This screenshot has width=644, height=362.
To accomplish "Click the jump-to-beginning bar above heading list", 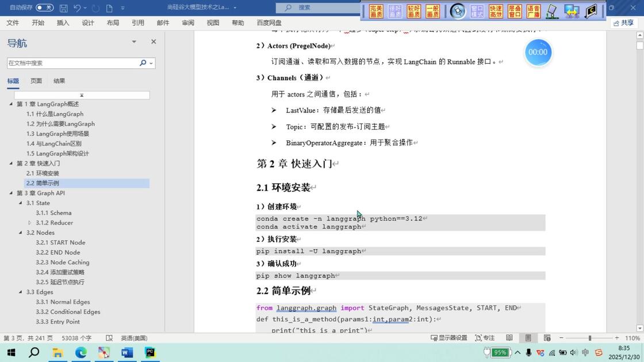I will [82, 95].
